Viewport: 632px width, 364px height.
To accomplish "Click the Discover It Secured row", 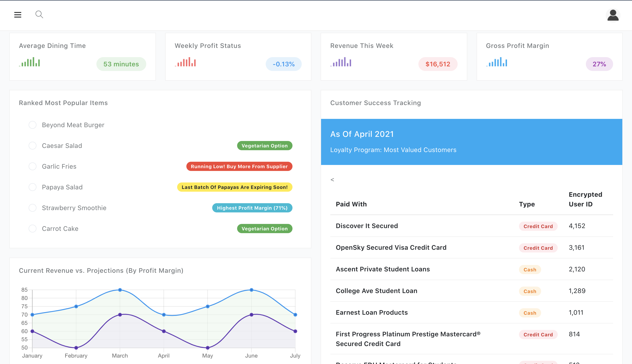I will click(367, 226).
